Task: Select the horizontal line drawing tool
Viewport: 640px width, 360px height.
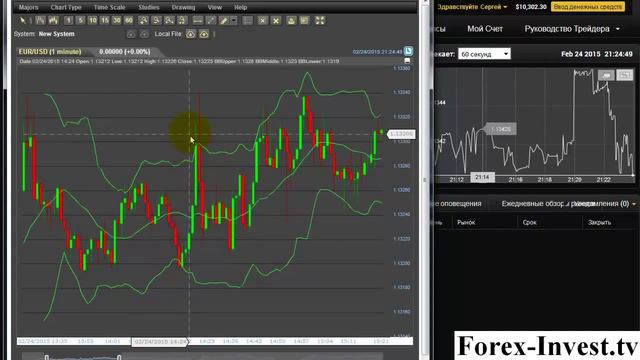Action: [198, 20]
